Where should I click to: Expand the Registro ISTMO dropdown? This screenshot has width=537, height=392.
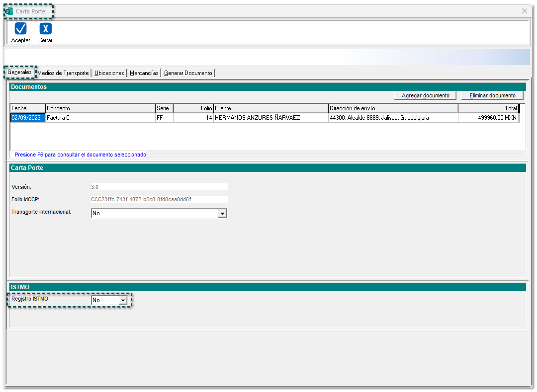pos(123,300)
